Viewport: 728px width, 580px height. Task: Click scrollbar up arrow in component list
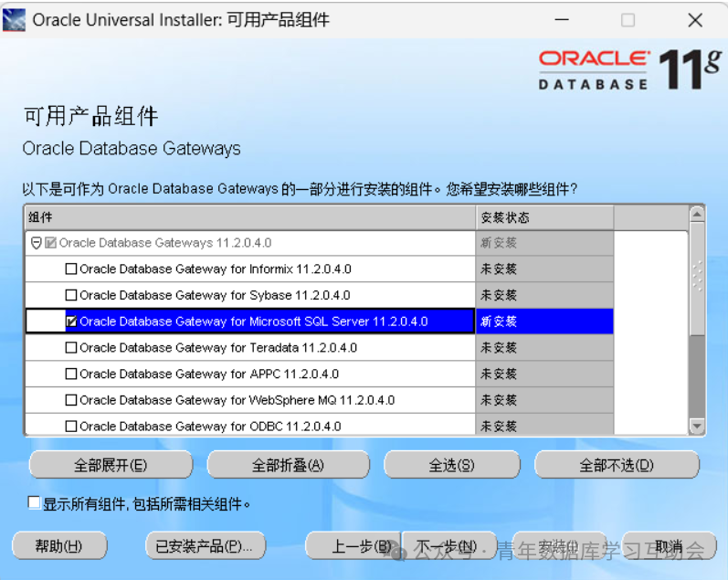(697, 214)
